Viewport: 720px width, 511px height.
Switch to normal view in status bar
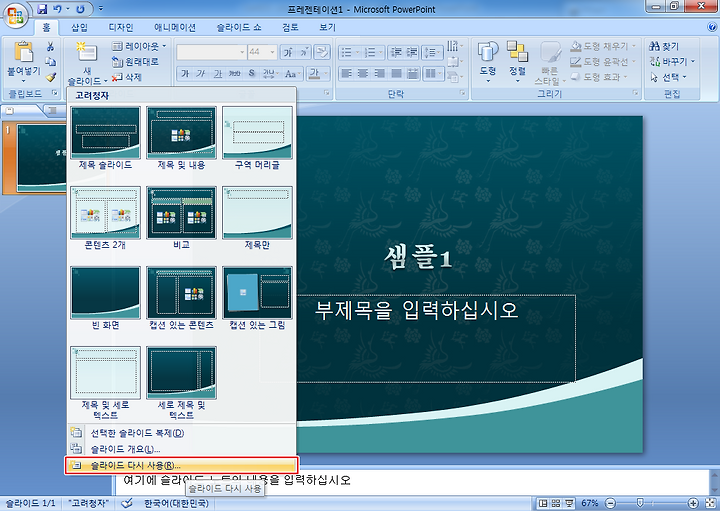point(543,503)
